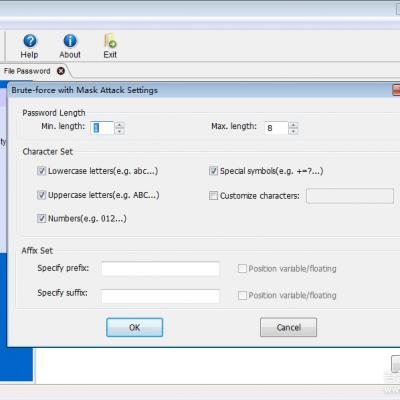Increase Min. length with up arrow
The height and width of the screenshot is (400, 400).
[x=119, y=125]
